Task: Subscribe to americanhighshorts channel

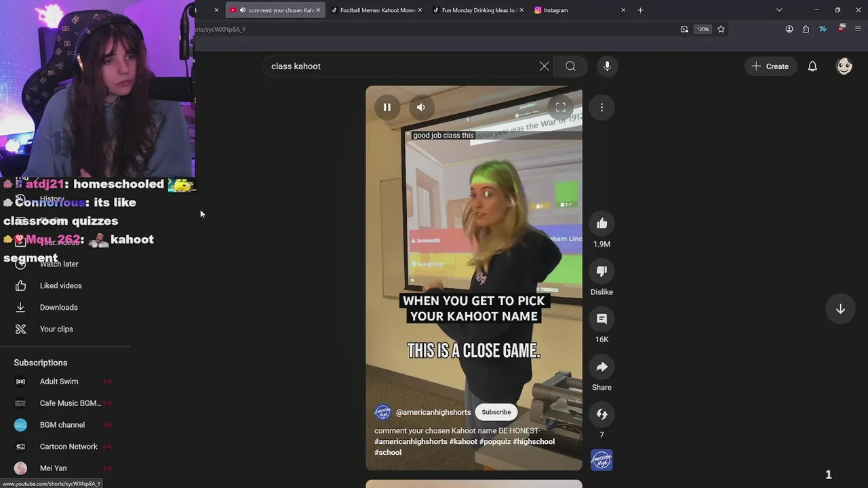Action: 496,412
